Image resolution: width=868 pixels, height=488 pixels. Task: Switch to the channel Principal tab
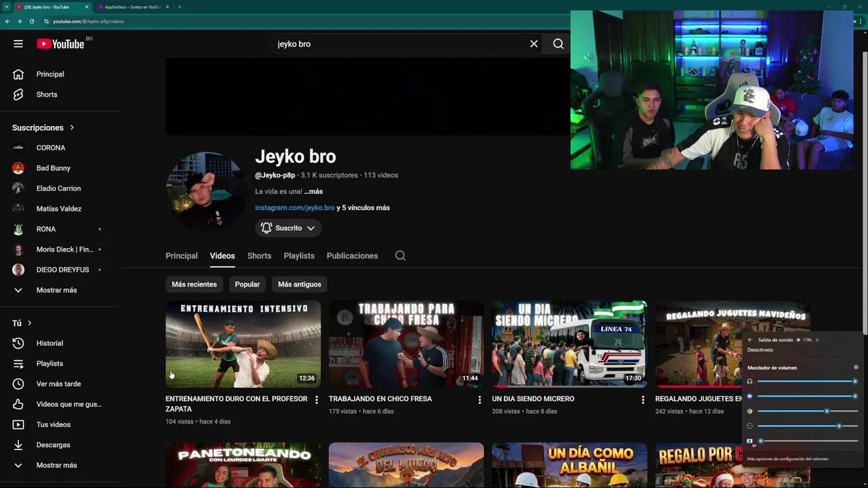[181, 256]
